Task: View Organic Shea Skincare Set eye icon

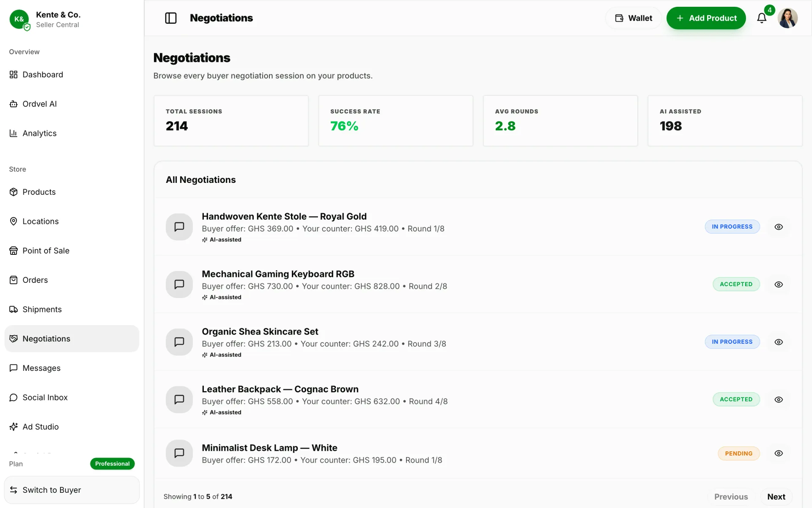Action: (779, 342)
